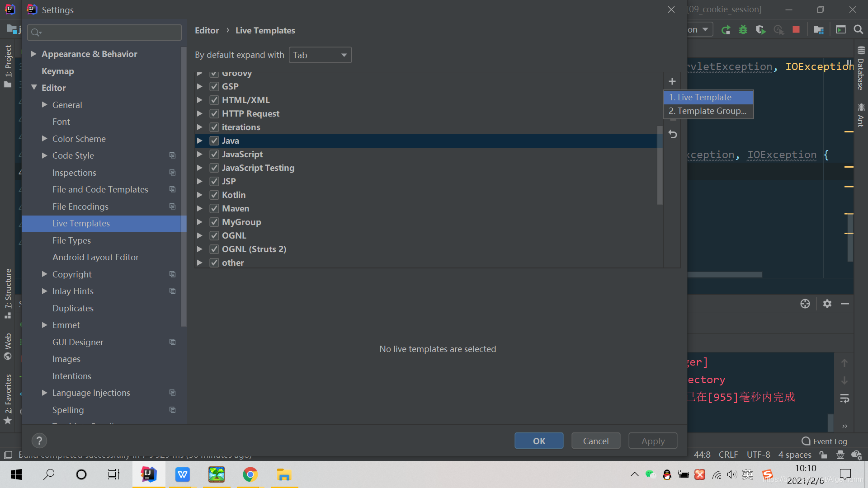This screenshot has height=488, width=868.
Task: Open the gear settings icon in bottom panel
Action: (x=827, y=304)
